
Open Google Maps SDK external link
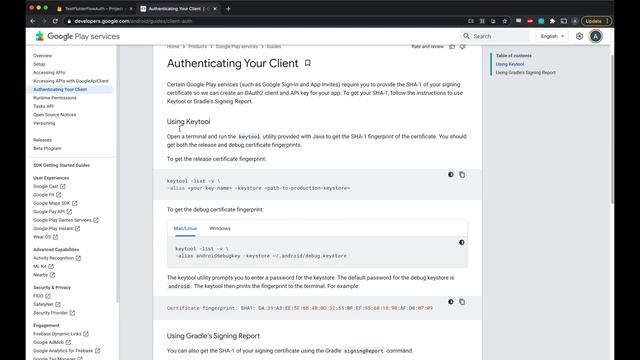(x=55, y=203)
